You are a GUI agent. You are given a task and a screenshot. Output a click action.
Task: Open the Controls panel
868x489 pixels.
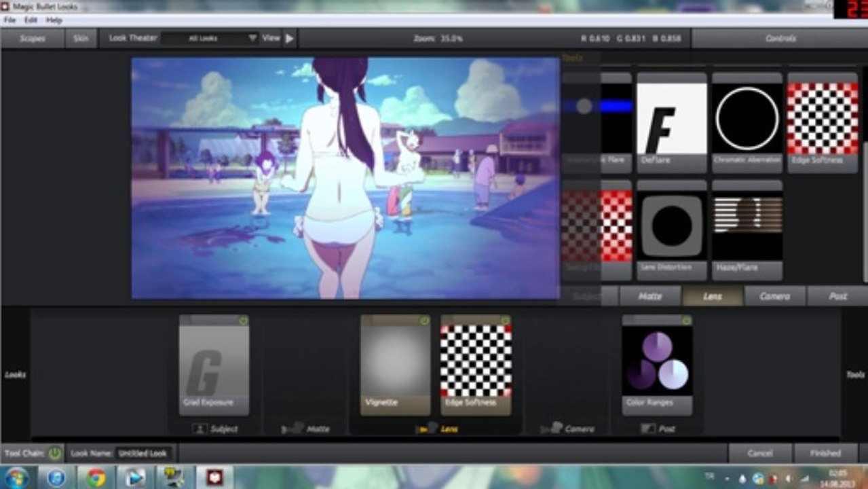pos(780,39)
